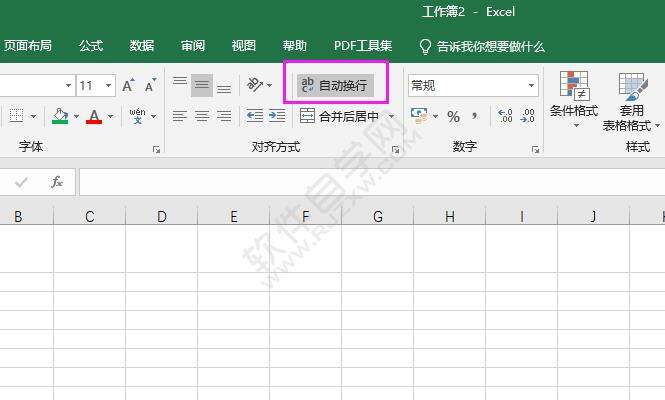Screen dimensions: 665x400
Task: Open 对齐方式 group dialog launcher
Action: click(x=396, y=149)
